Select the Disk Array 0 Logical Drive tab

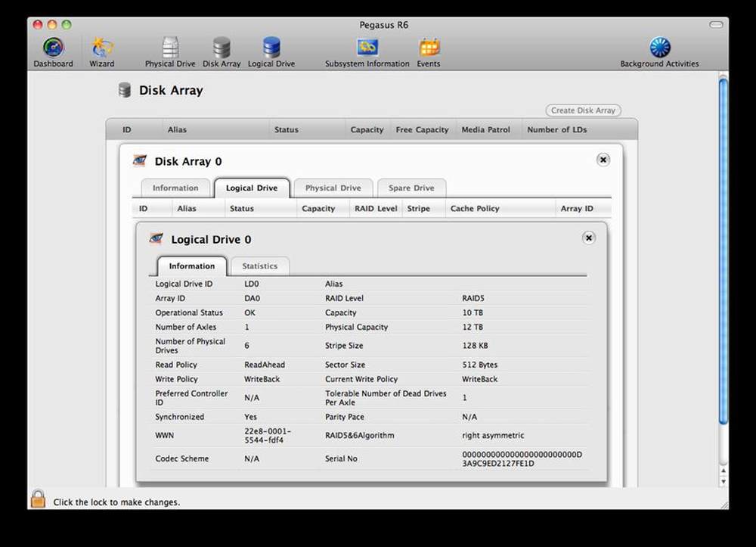click(x=252, y=188)
